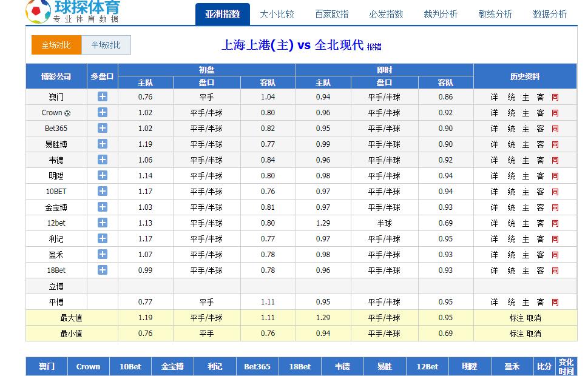Click 1.29 live home odds for 12bet
This screenshot has width=588, height=376.
(x=323, y=223)
